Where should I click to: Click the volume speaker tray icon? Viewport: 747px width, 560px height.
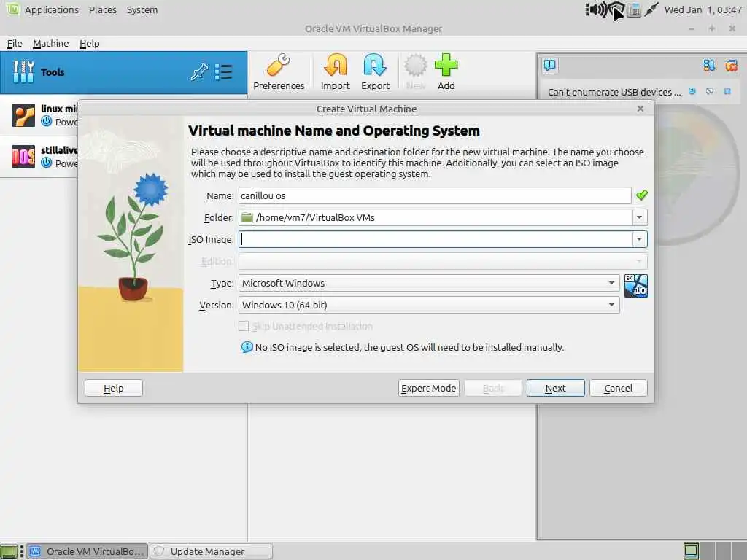pos(595,9)
